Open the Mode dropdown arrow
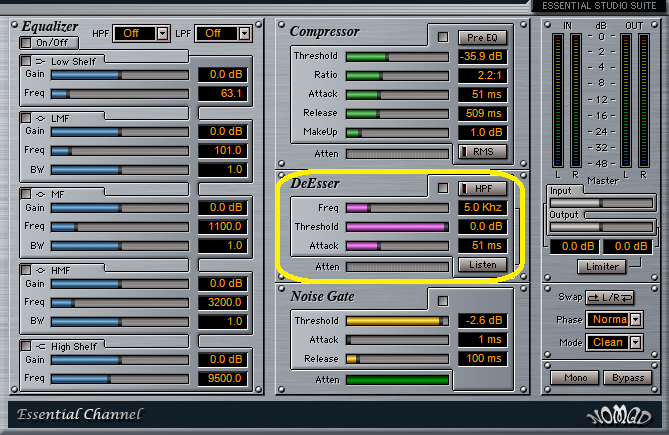The image size is (669, 435). coord(636,342)
